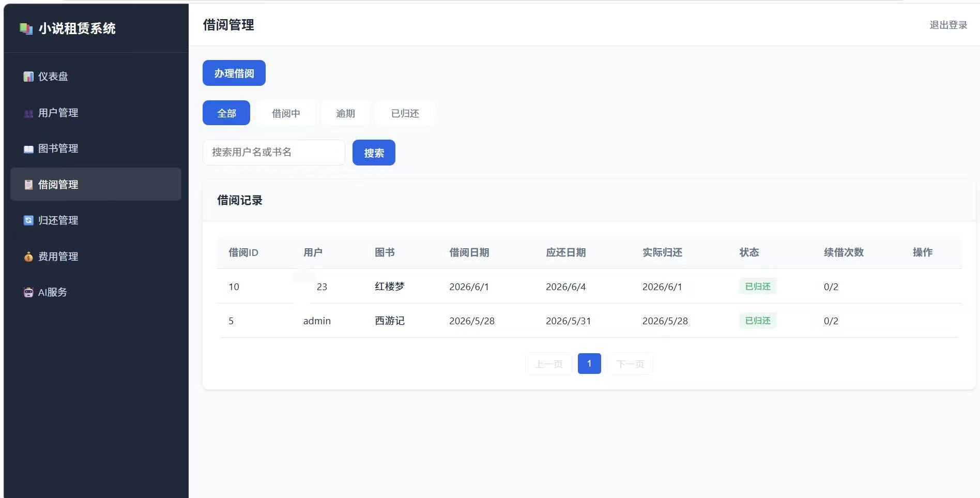Click the 应还日期 column header
Screen dimensions: 980x498
pos(566,252)
